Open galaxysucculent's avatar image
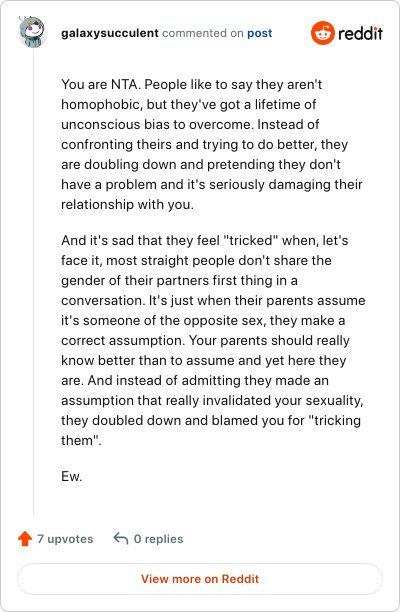Viewport: 400px width, 612px height. coord(33,32)
